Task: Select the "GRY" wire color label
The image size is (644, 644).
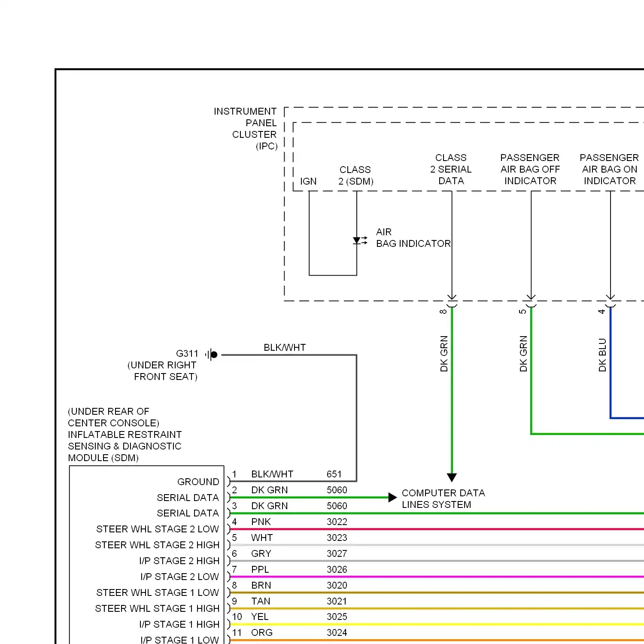Action: [x=261, y=553]
